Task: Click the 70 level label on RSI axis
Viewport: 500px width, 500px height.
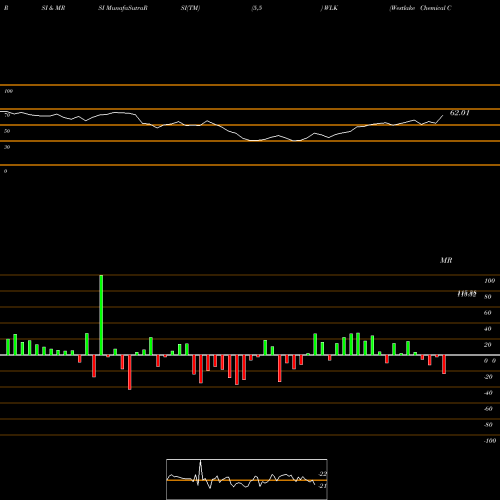Action: click(x=7, y=115)
